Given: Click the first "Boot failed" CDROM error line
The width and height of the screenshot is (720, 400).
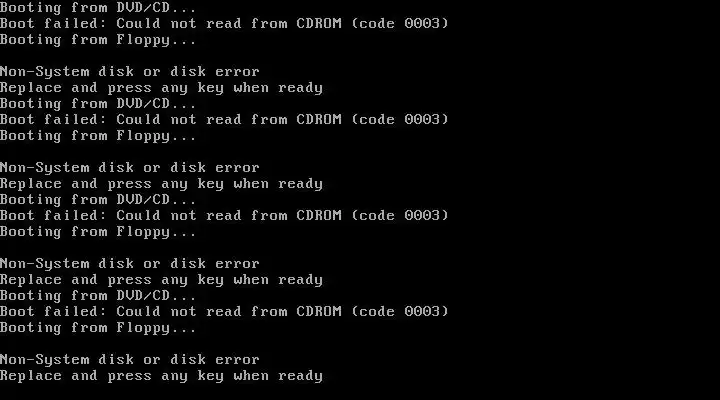Looking at the screenshot, I should point(224,23).
